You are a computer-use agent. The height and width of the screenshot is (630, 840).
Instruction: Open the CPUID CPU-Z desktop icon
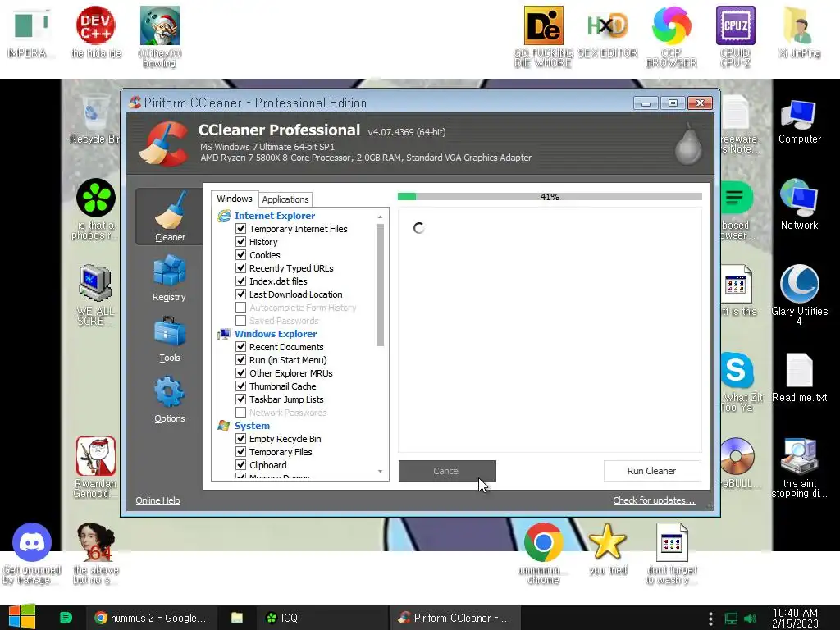[x=736, y=36]
